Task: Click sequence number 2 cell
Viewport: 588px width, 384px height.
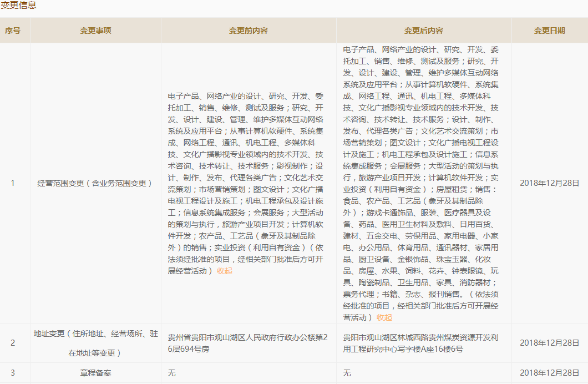Action: 13,343
